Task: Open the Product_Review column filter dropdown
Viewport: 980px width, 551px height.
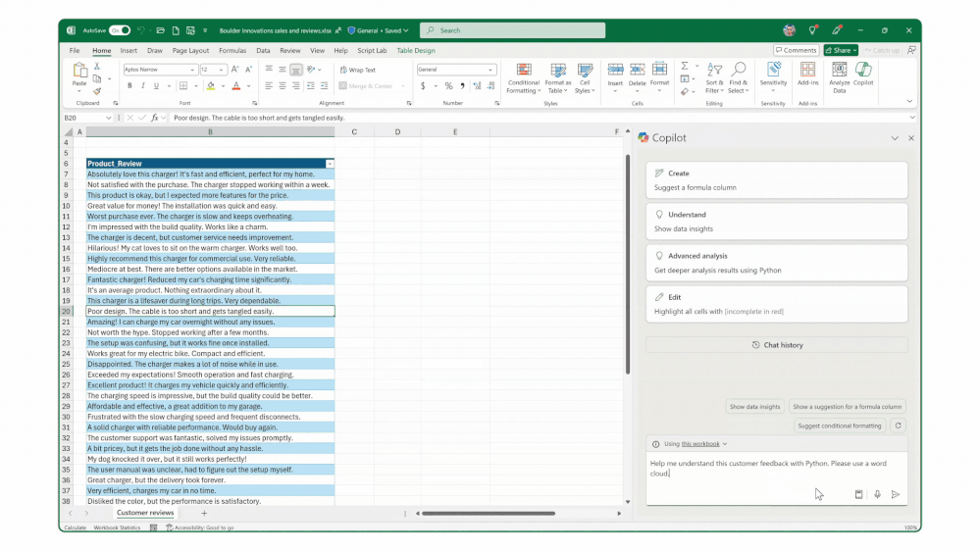Action: [x=330, y=164]
